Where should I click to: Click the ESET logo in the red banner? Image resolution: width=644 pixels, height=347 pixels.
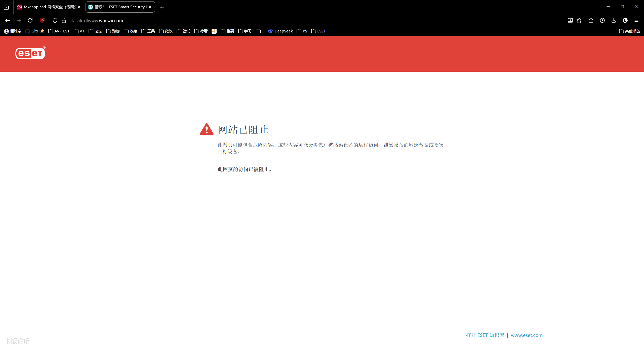pos(30,53)
